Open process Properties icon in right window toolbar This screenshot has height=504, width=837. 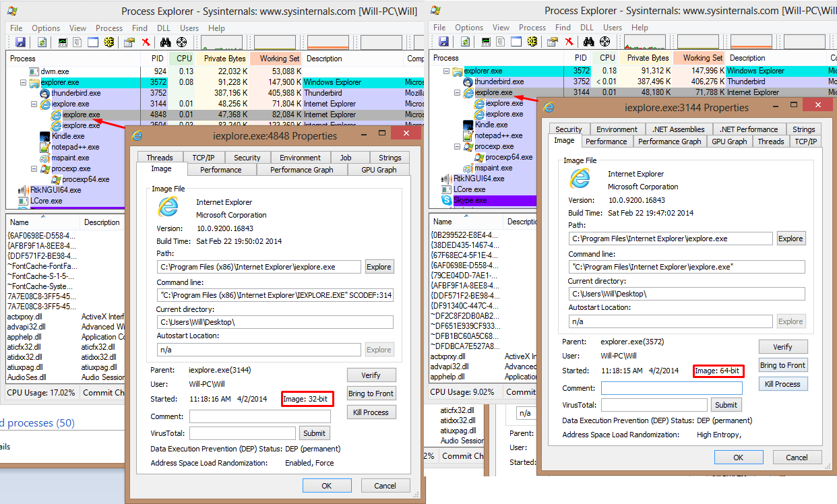553,42
